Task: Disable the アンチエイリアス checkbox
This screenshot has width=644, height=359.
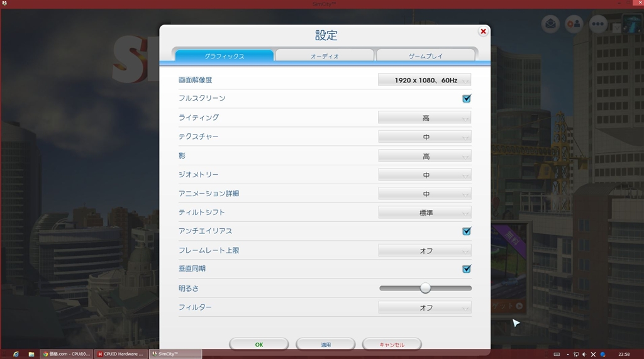Action: click(467, 231)
